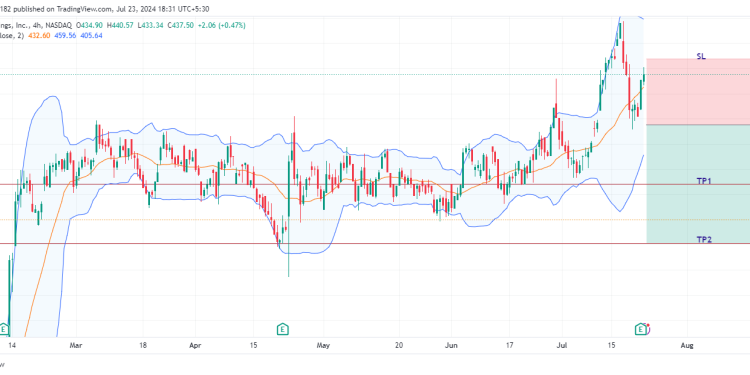
Task: Click the Jun label on time axis
Action: click(451, 345)
